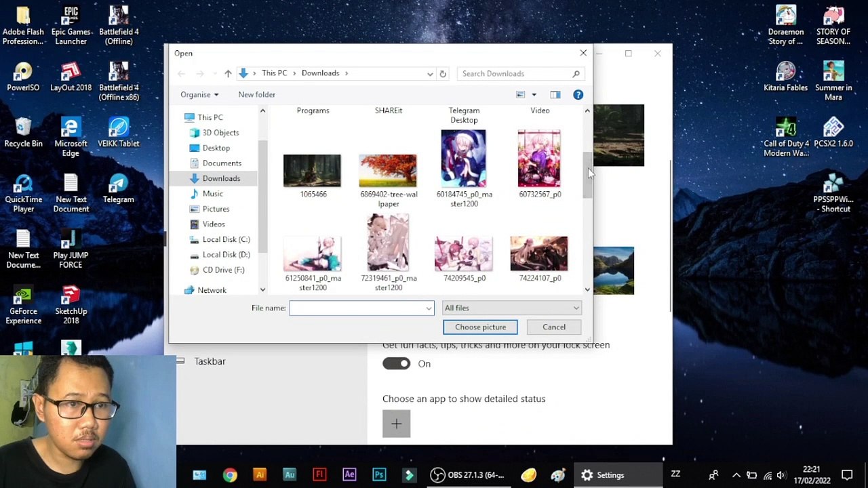Screen dimensions: 868x488
Task: Open the File name dropdown arrow
Action: [x=429, y=308]
